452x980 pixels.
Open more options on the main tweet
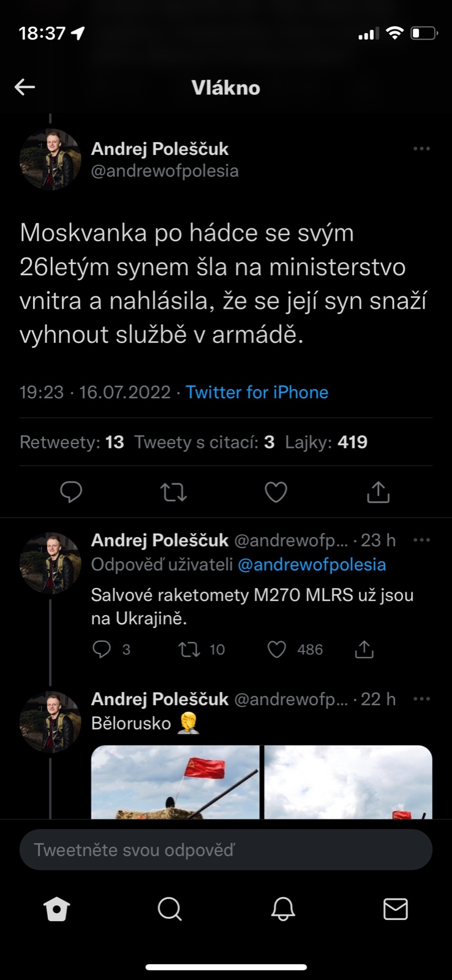pyautogui.click(x=421, y=149)
